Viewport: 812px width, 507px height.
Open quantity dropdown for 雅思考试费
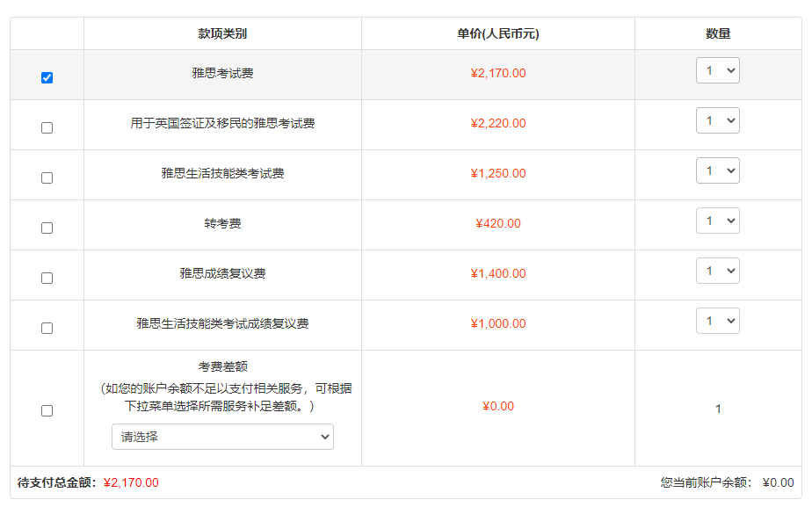coord(718,70)
